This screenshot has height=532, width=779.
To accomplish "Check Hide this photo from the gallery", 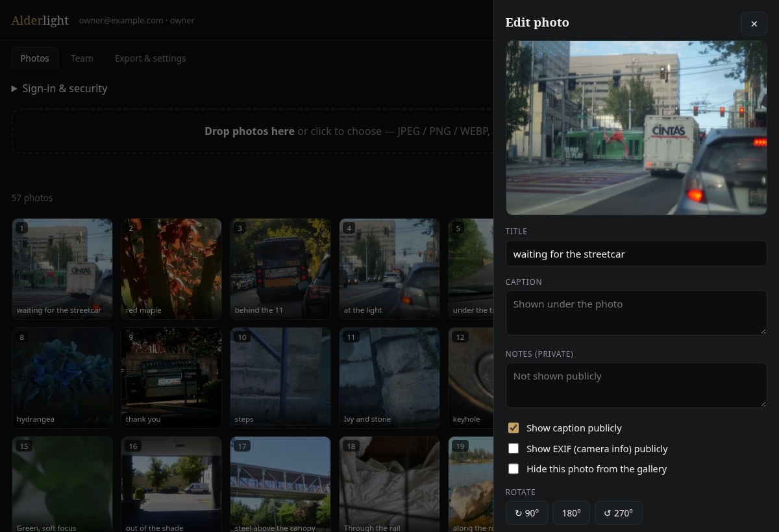I will (x=513, y=468).
